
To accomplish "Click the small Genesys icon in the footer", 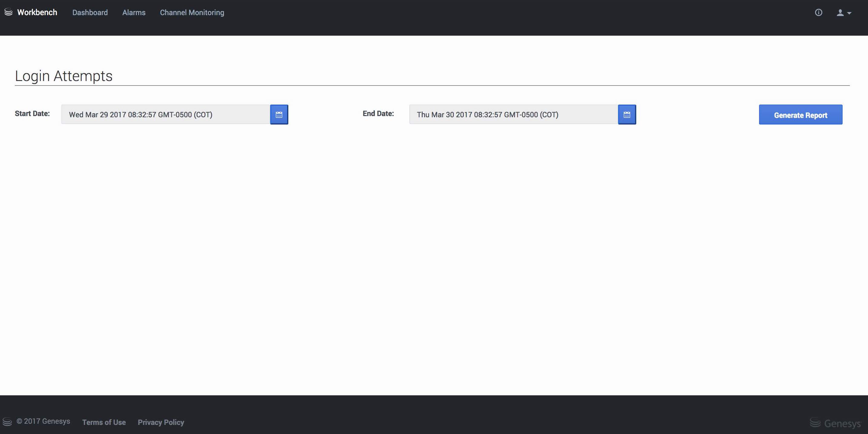I will pos(7,422).
